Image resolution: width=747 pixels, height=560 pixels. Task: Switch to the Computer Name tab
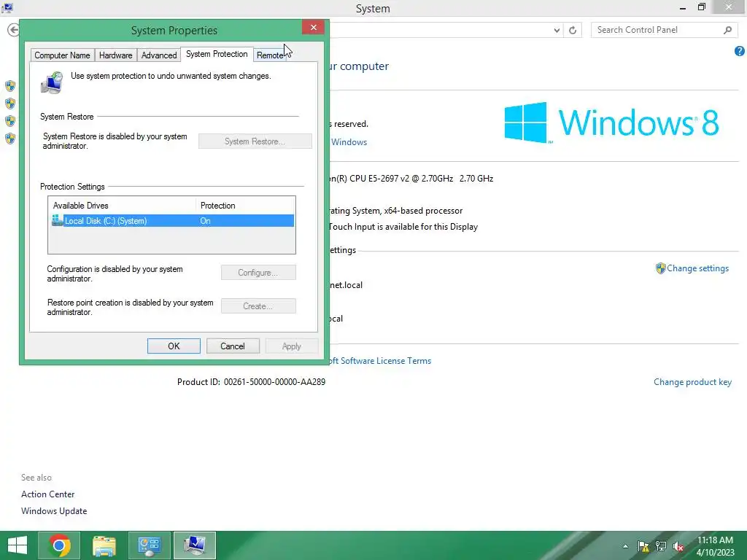(63, 55)
